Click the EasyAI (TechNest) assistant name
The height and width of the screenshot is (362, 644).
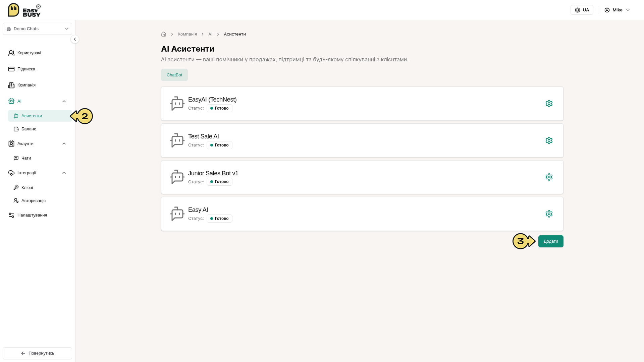click(212, 100)
